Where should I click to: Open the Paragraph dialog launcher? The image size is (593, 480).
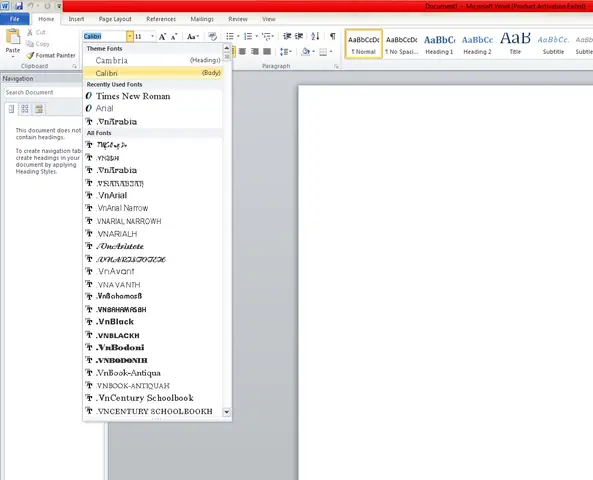click(336, 66)
